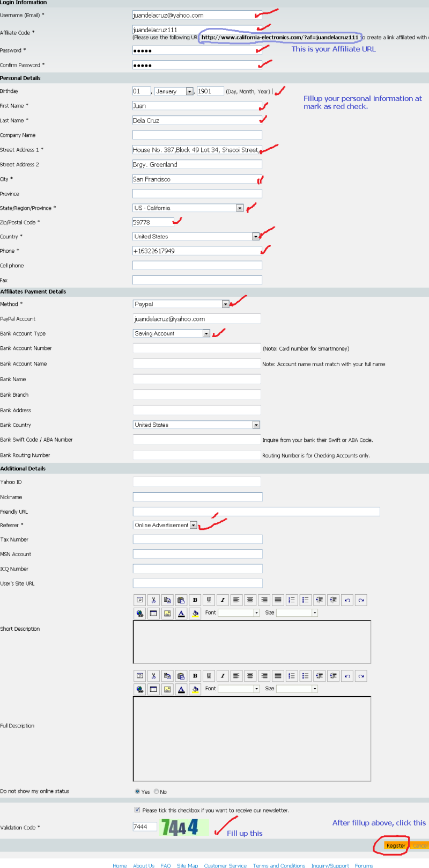Open Size dropdown in Short Description toolbar
Image resolution: width=429 pixels, height=868 pixels.
[297, 612]
